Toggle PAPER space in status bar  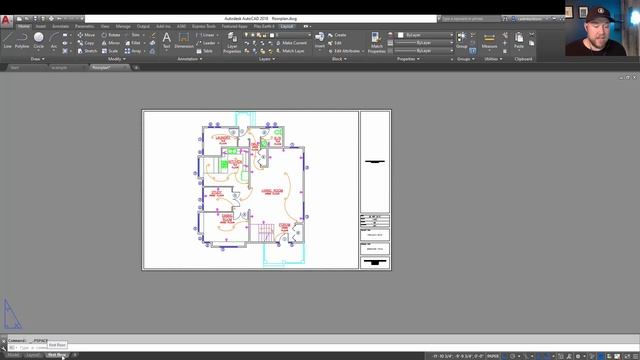point(493,356)
